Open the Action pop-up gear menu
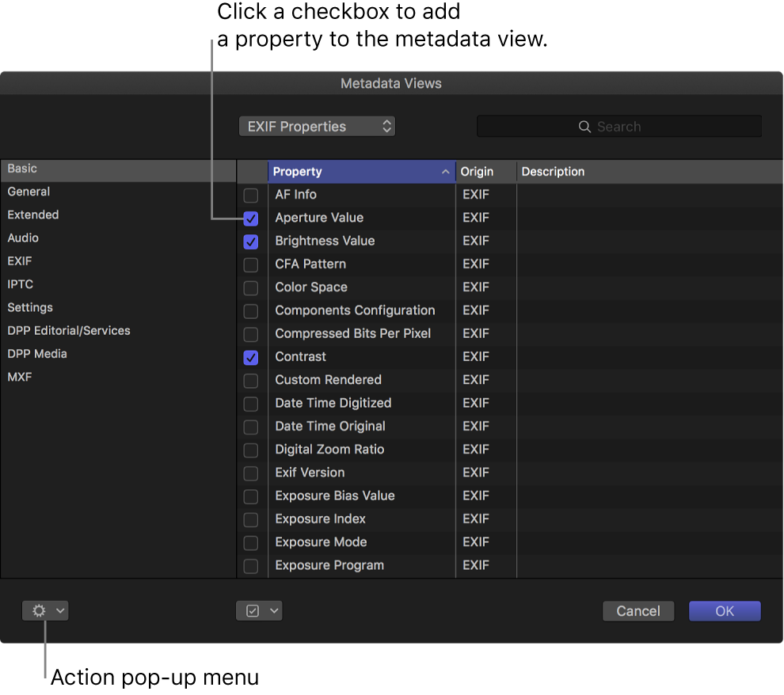Image resolution: width=784 pixels, height=695 pixels. tap(40, 610)
